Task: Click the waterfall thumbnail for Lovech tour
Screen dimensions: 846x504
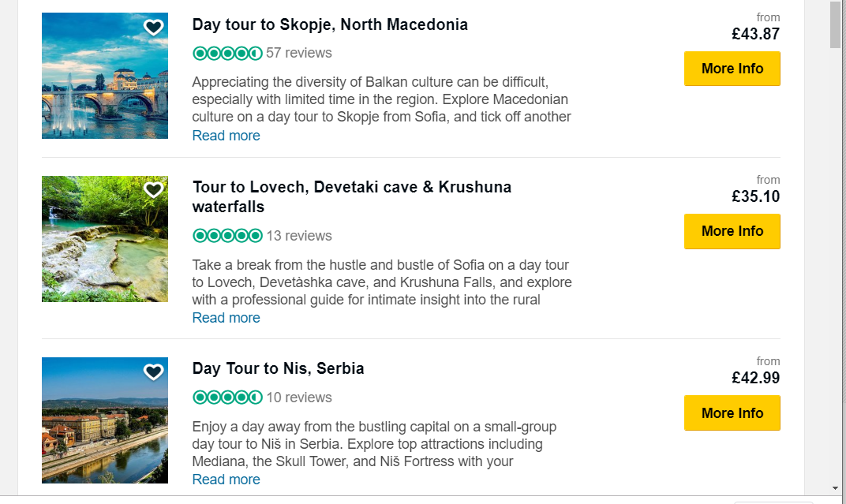Action: click(104, 238)
